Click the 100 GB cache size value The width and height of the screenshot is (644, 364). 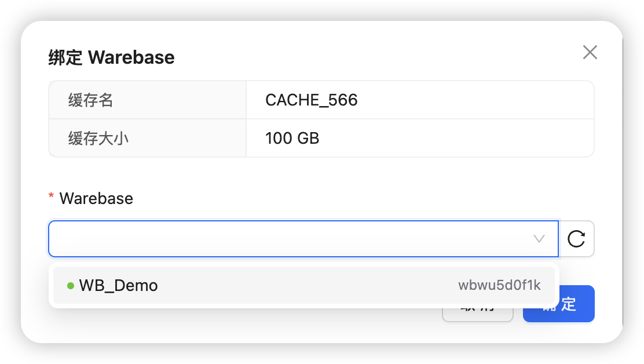pyautogui.click(x=292, y=138)
